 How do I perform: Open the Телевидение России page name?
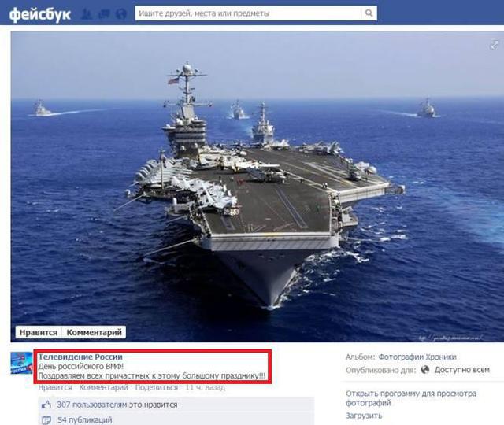[x=80, y=357]
